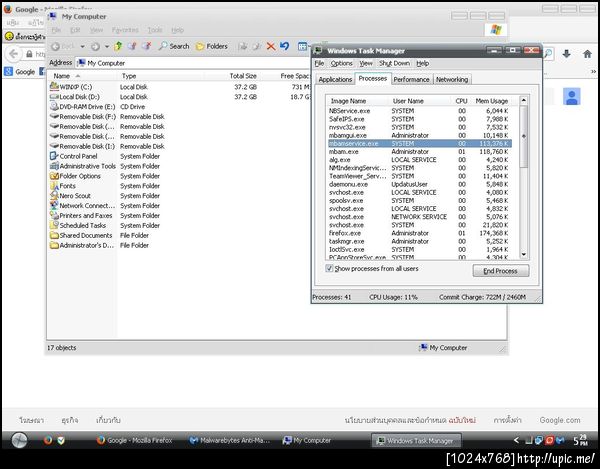Click the Firefox quick launch icon in taskbar
Image resolution: width=600 pixels, height=469 pixels.
point(48,440)
